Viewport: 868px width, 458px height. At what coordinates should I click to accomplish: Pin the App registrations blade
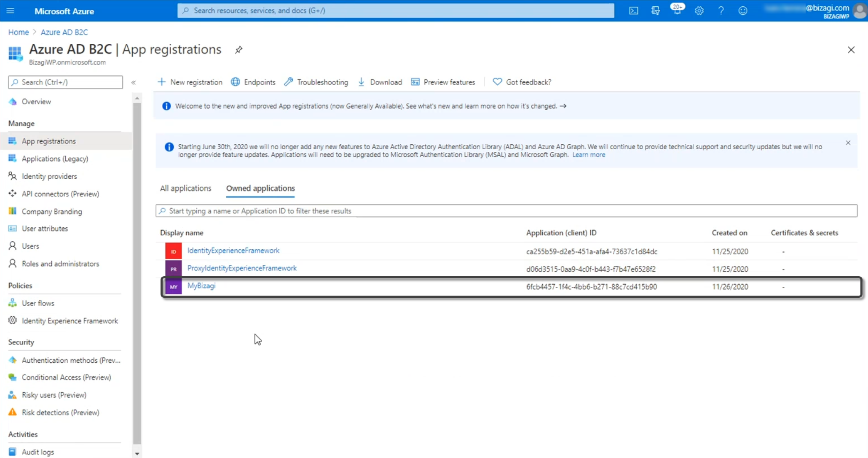tap(238, 50)
